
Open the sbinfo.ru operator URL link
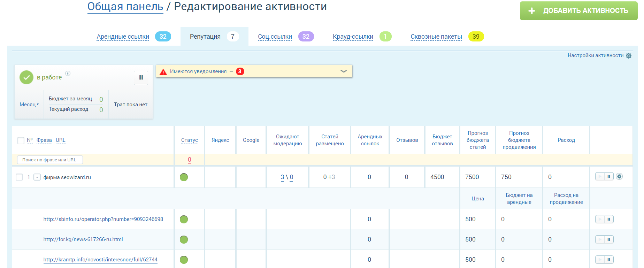(103, 219)
